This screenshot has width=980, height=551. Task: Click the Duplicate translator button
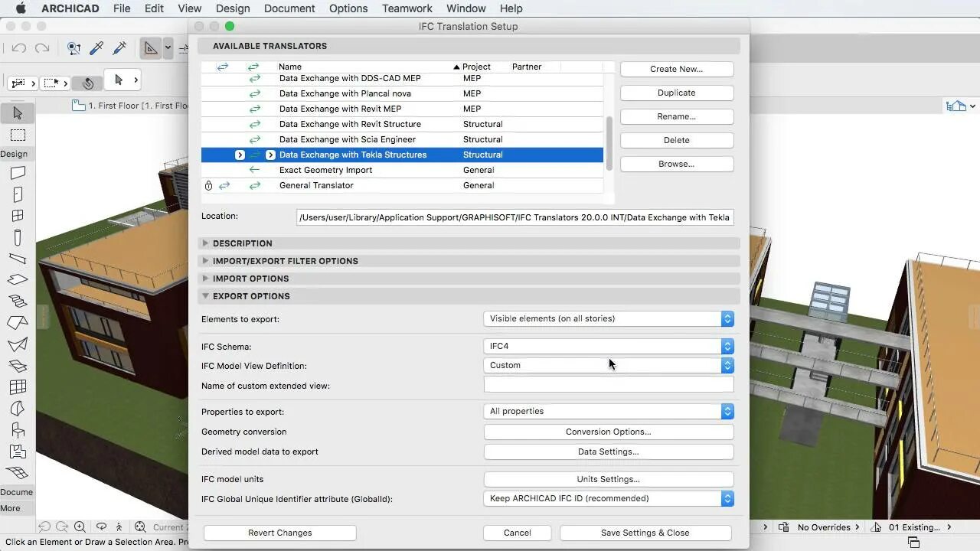tap(677, 93)
